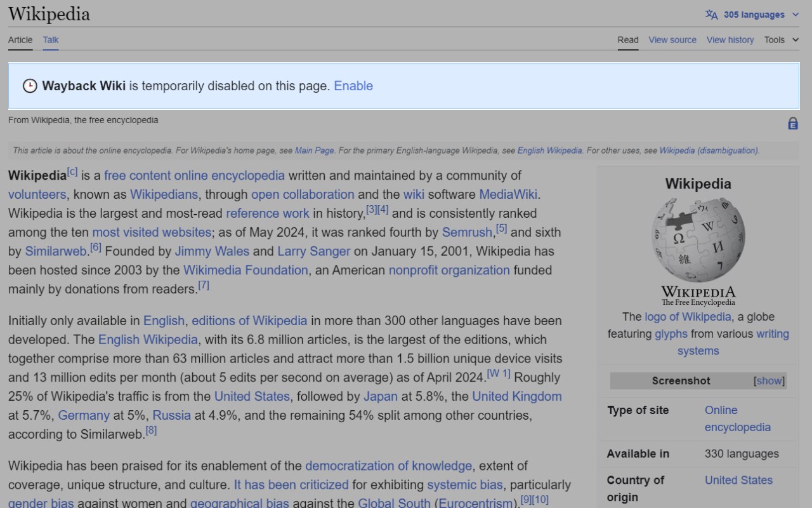Open the infobox Online encyclopedia link

[738, 419]
